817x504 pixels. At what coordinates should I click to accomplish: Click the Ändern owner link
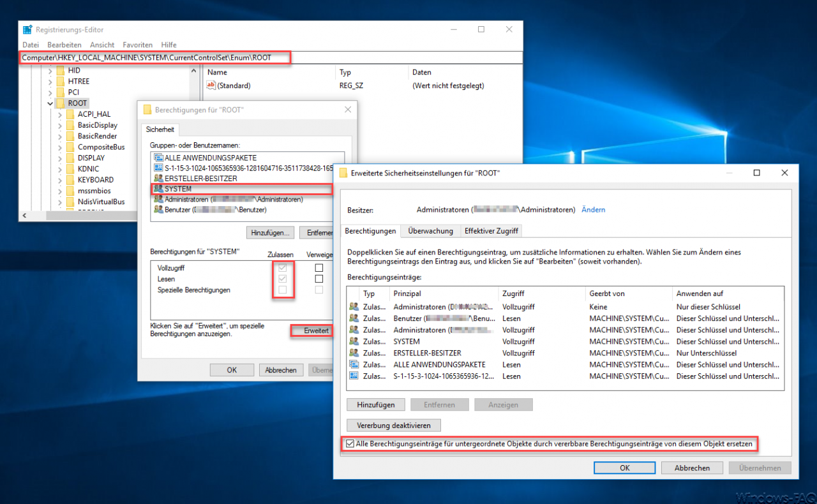point(594,209)
